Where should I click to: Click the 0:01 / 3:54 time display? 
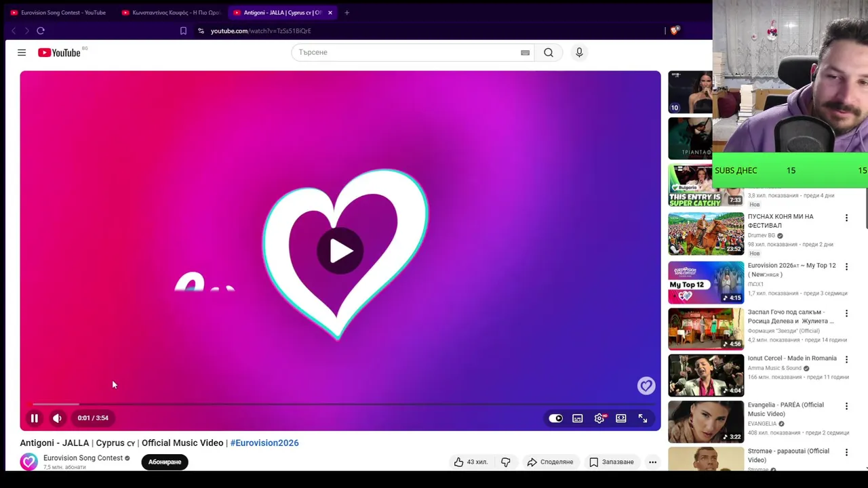[x=93, y=418]
